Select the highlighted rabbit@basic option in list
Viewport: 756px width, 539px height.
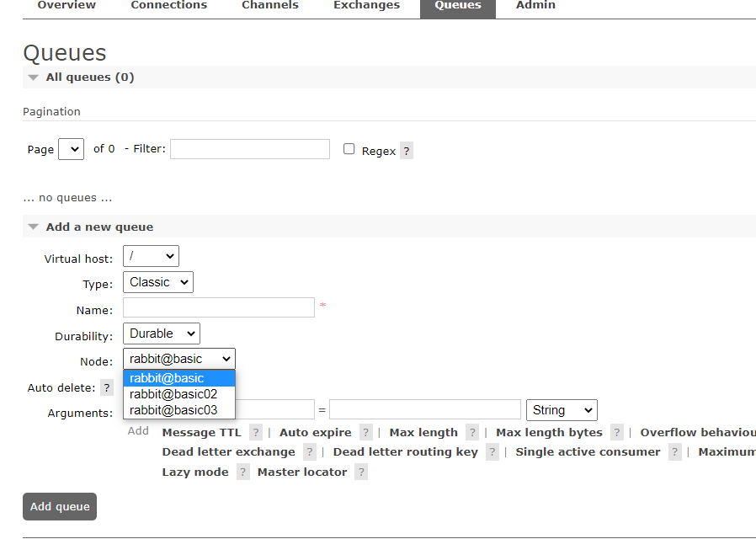pos(179,378)
